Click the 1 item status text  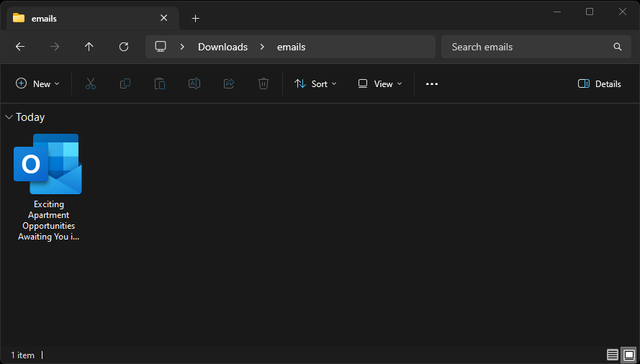tap(23, 355)
